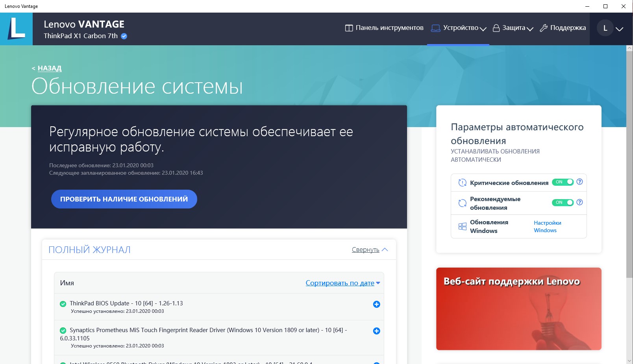Expand Synaptics Fingerprint Reader Driver plus icon
Screen dimensions: 633x364
[x=376, y=331]
